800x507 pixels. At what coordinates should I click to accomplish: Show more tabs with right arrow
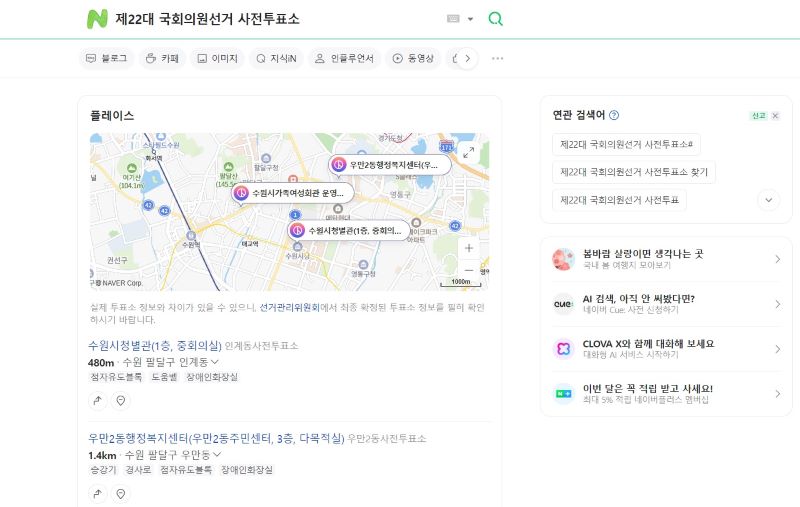467,58
